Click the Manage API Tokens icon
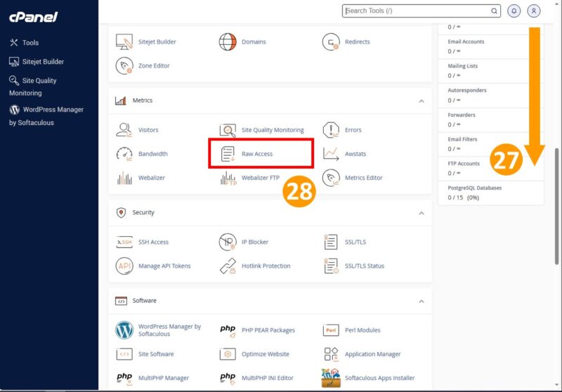Image resolution: width=562 pixels, height=392 pixels. coord(124,266)
